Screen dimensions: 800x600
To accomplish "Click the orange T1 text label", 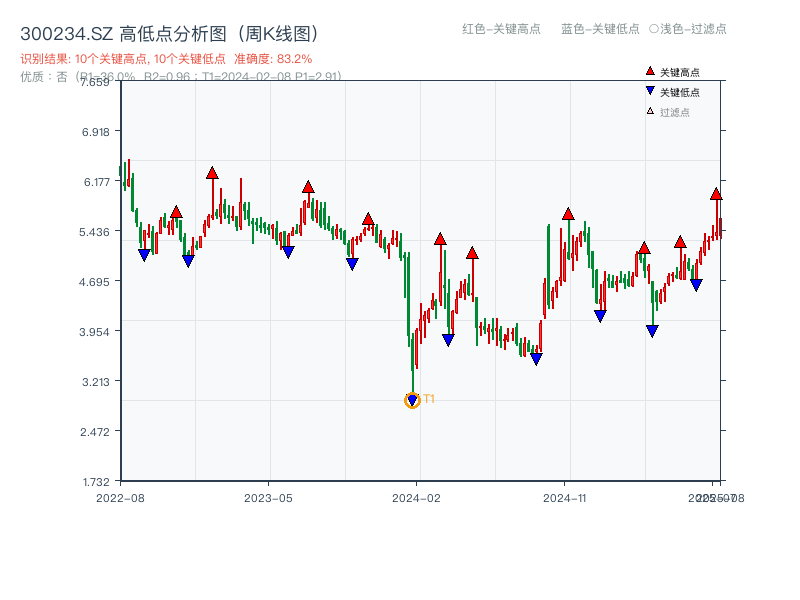I will click(429, 399).
